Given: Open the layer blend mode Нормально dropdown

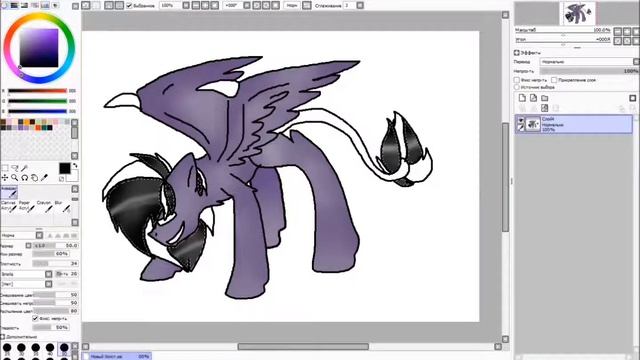Looking at the screenshot, I should tap(589, 62).
